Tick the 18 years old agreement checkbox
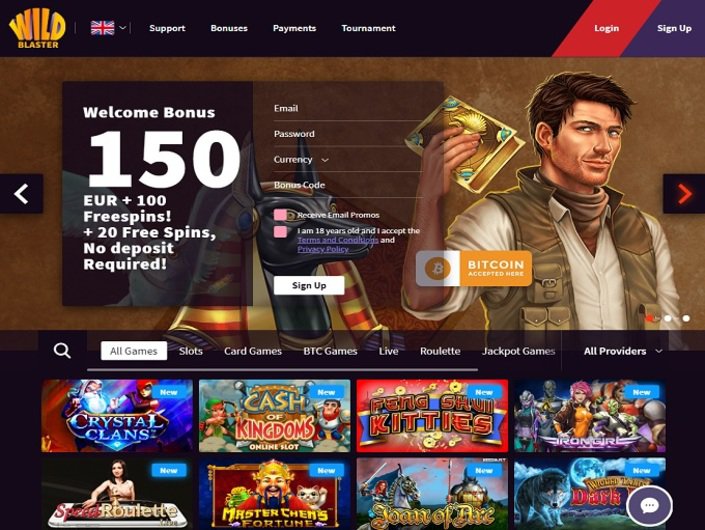The width and height of the screenshot is (705, 530). (x=281, y=232)
